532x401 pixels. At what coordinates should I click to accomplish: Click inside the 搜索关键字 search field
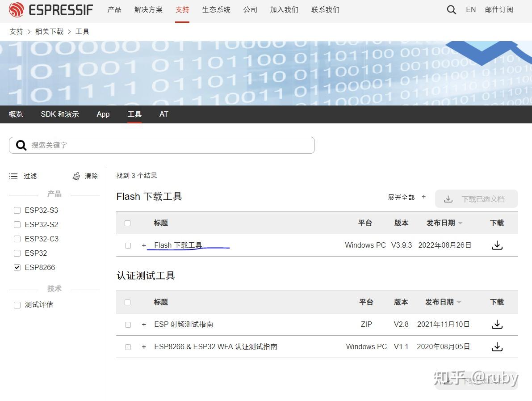pyautogui.click(x=134, y=145)
